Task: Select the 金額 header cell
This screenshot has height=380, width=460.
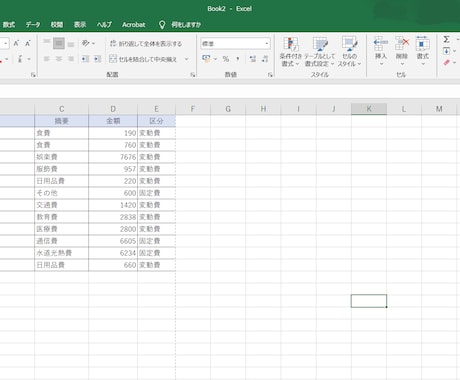Action: pyautogui.click(x=113, y=121)
